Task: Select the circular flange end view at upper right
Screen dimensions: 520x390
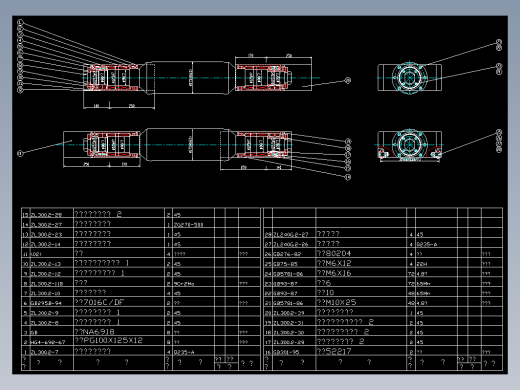Action: (x=409, y=77)
